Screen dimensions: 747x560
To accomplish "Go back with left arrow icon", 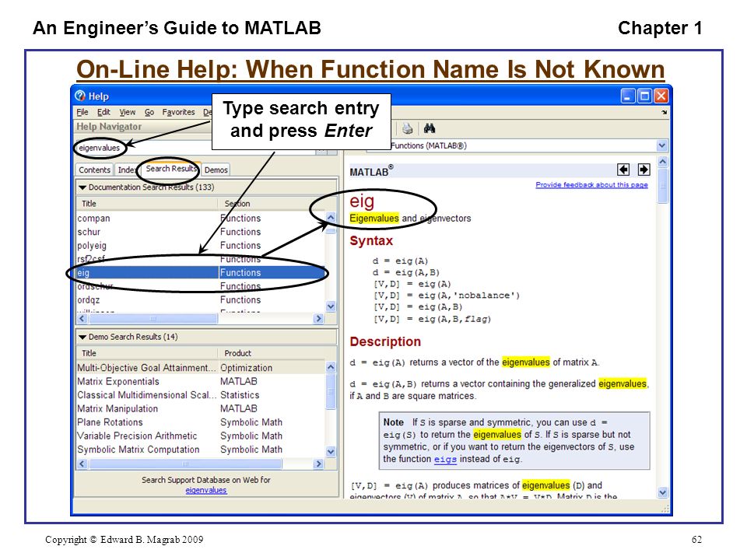I will 623,170.
